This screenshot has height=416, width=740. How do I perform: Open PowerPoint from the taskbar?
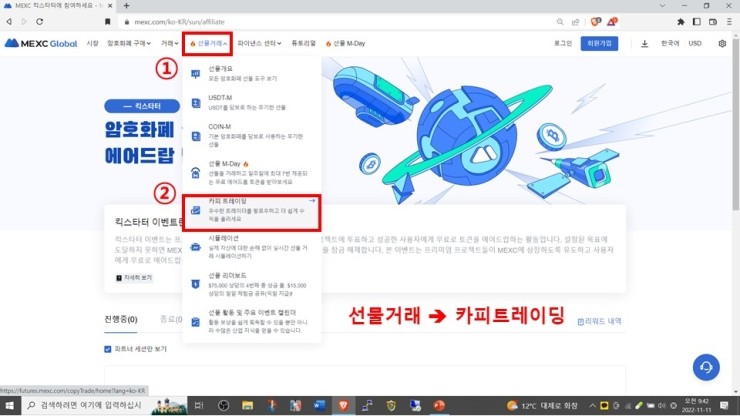pos(439,406)
